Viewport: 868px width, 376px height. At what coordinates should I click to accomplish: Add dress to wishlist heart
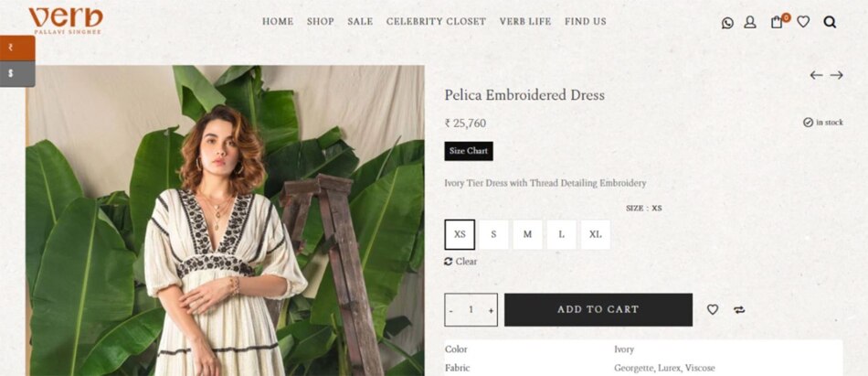pyautogui.click(x=713, y=310)
